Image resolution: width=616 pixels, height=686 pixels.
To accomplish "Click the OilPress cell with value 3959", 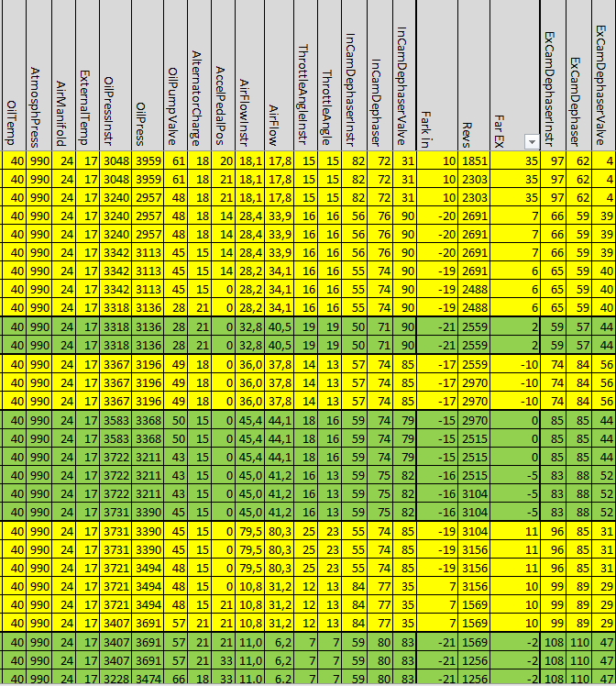I will (x=148, y=160).
